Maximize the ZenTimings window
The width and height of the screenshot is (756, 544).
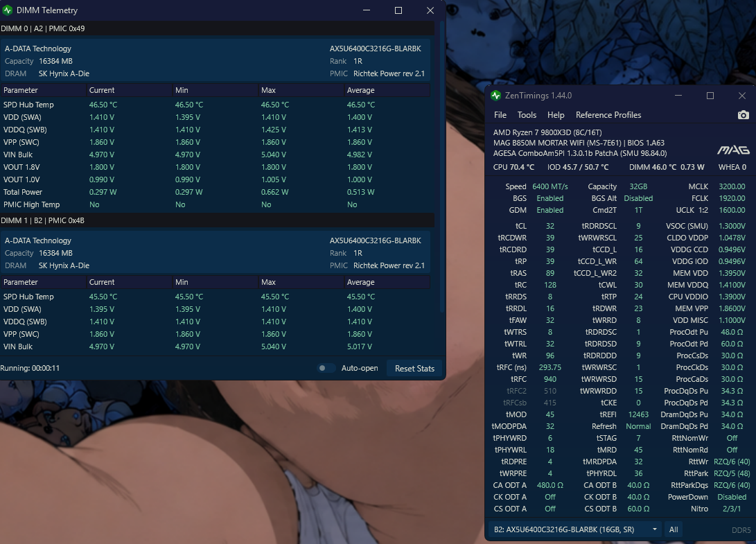click(710, 96)
